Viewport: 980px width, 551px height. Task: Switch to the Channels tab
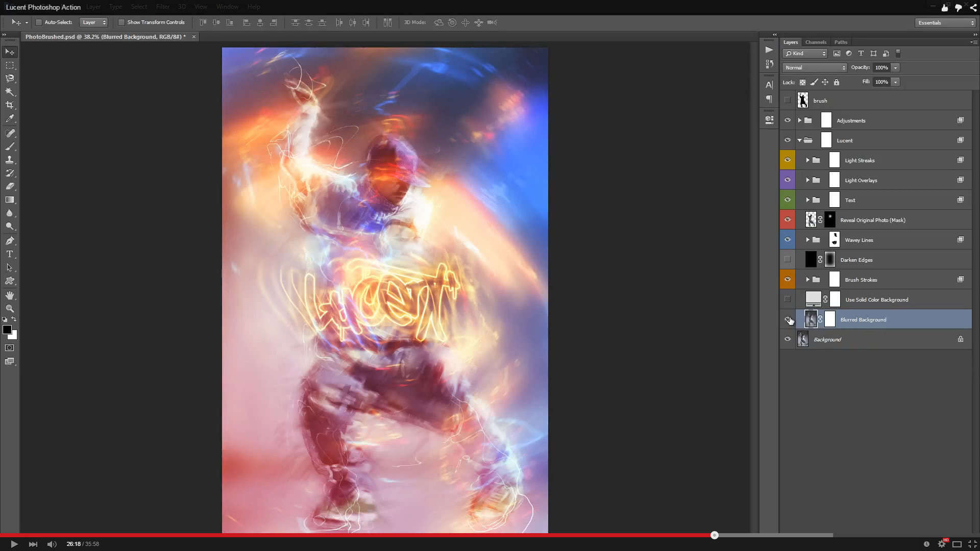(816, 42)
